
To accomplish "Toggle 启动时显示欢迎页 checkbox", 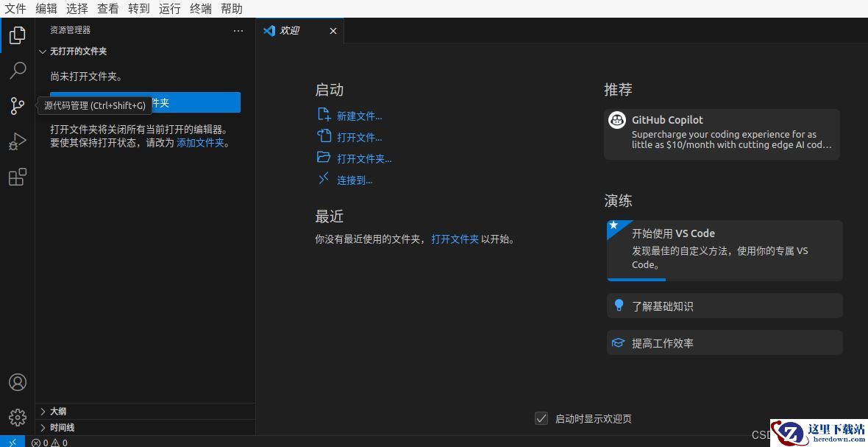I will (x=541, y=419).
